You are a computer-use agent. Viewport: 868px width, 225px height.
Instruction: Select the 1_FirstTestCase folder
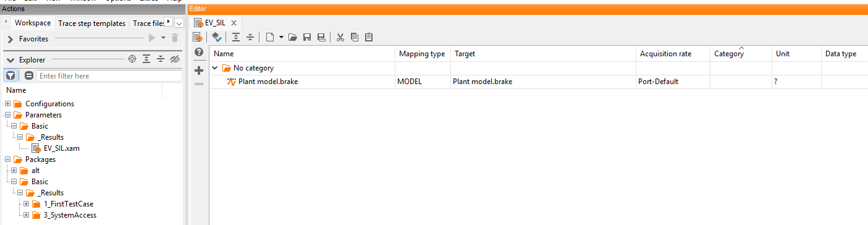coord(69,204)
